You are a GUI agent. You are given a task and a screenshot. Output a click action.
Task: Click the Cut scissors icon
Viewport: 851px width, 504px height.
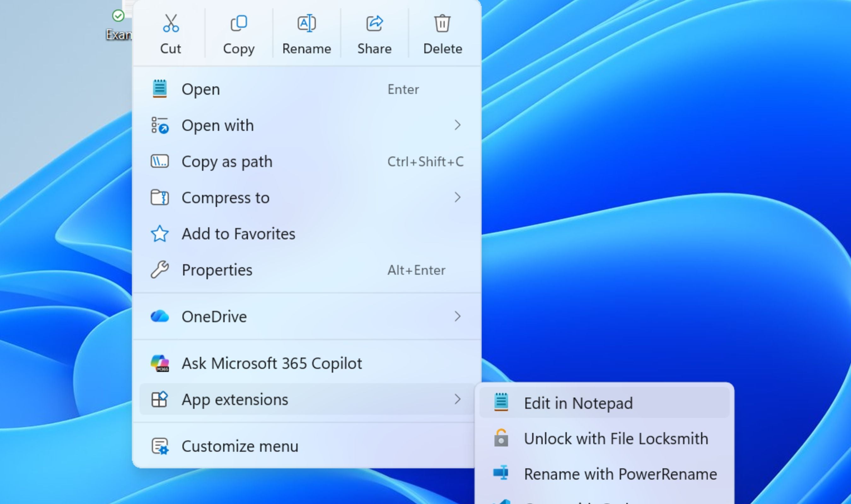(171, 23)
